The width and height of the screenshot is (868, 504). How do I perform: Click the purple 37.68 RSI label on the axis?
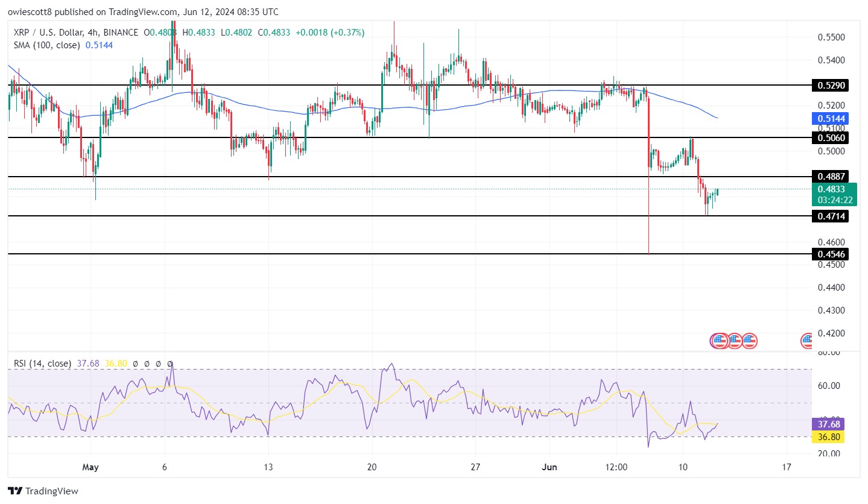pos(829,424)
